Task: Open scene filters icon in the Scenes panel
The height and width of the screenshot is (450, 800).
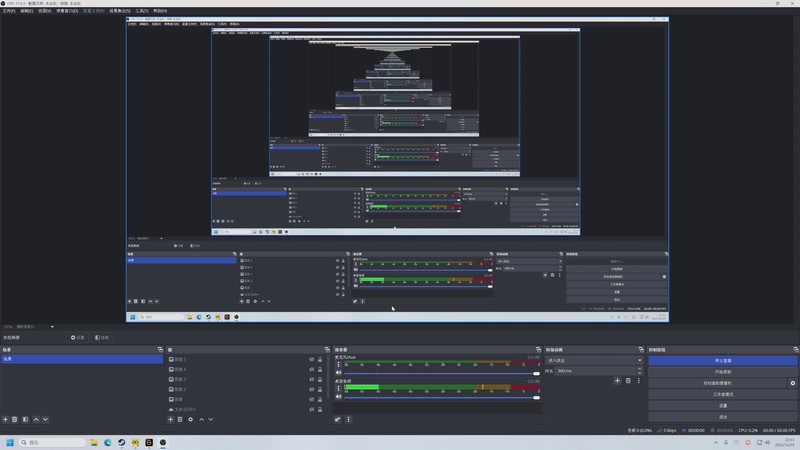Action: 26,419
